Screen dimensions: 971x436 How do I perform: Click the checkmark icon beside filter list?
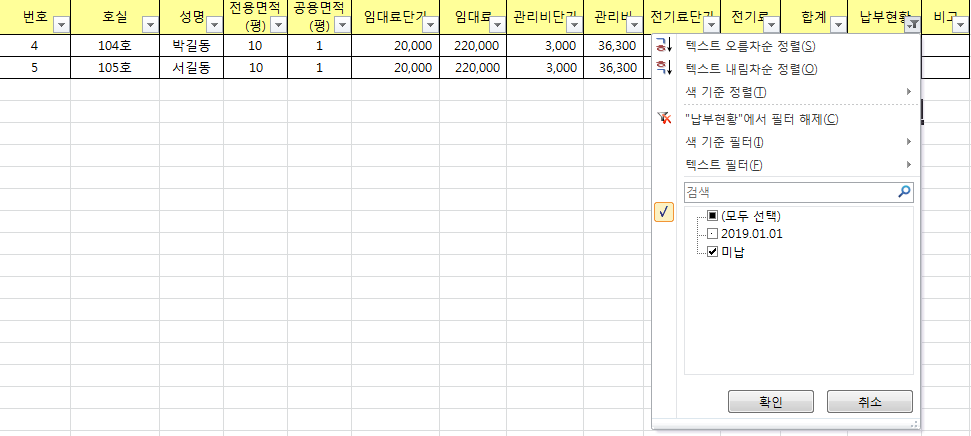(x=664, y=212)
